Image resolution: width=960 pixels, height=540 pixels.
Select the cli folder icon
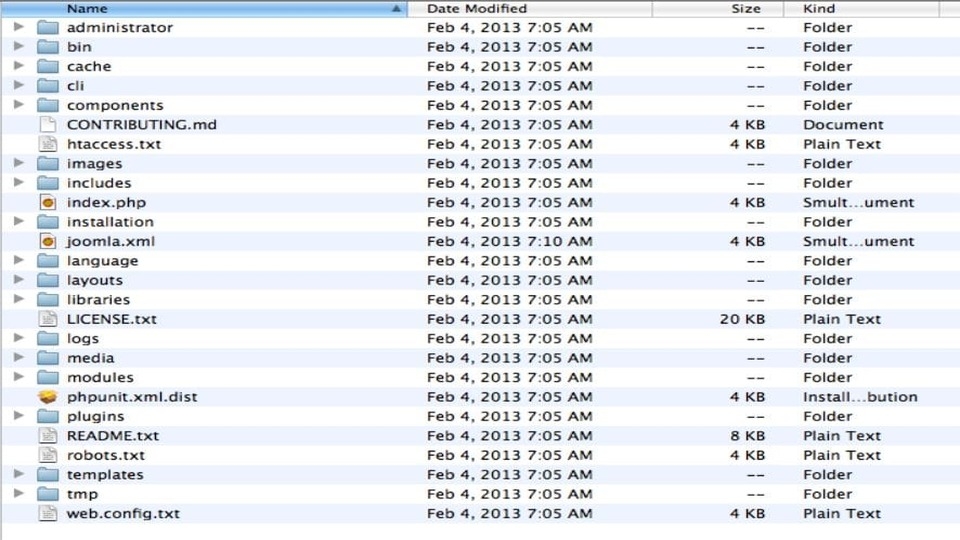point(48,86)
